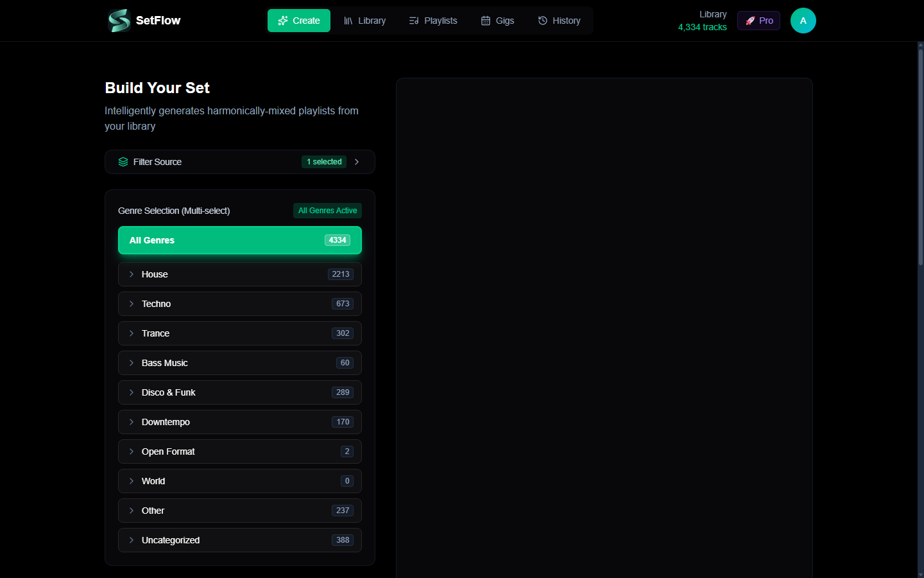Click the History clock icon
Image resolution: width=924 pixels, height=578 pixels.
543,21
